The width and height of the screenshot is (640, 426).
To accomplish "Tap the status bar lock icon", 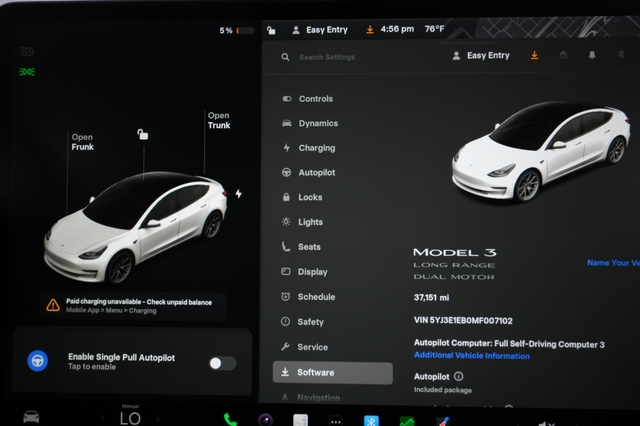I will point(271,30).
